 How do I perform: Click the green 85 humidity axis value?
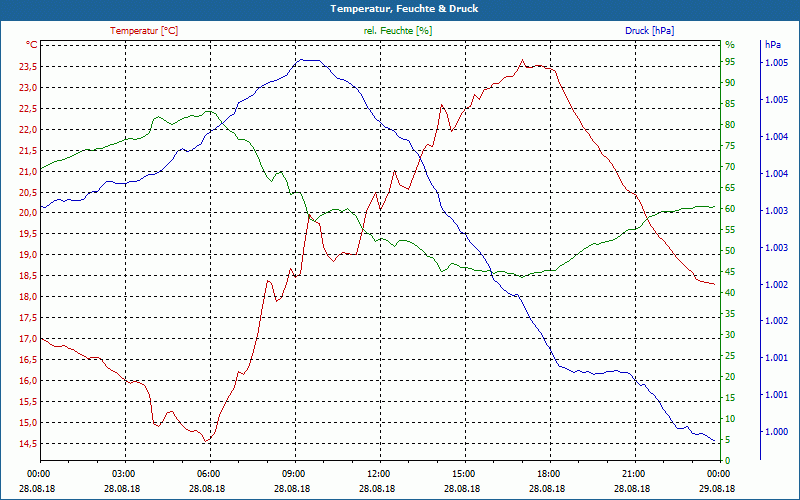[730, 104]
